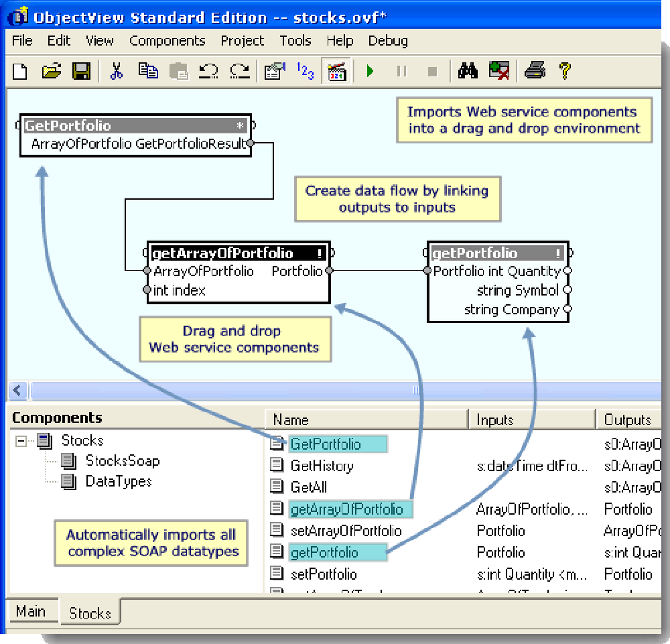
Task: Select StocksSoap in the tree
Action: coord(123,460)
